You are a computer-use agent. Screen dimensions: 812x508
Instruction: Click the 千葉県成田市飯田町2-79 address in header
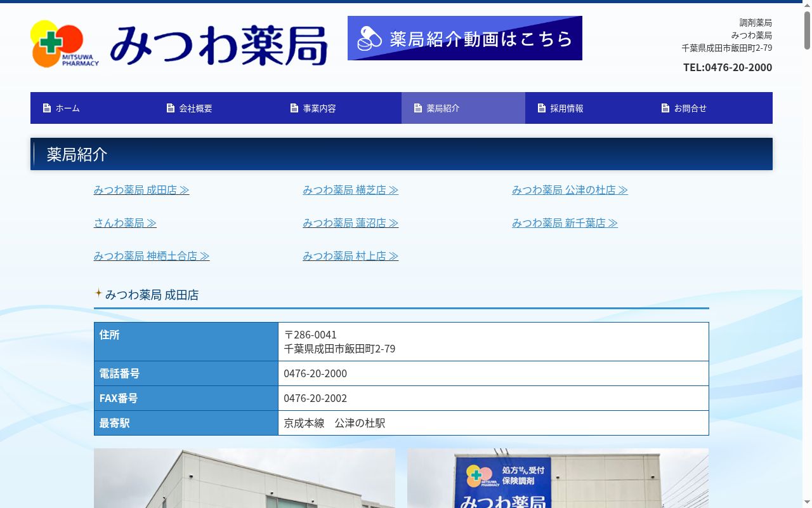[x=727, y=48]
